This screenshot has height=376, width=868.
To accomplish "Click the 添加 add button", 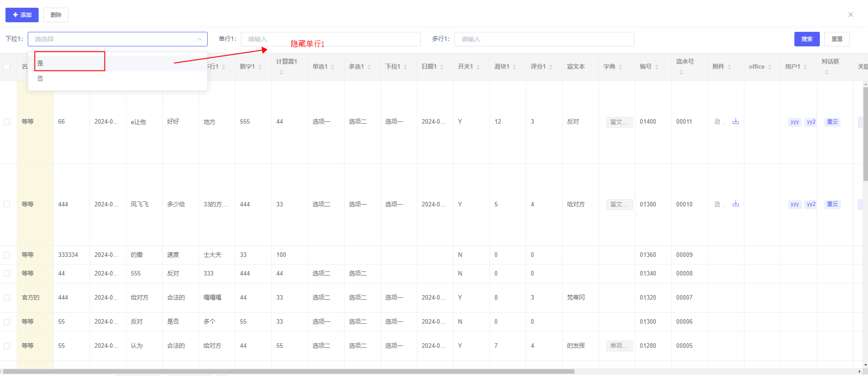I will coord(22,15).
